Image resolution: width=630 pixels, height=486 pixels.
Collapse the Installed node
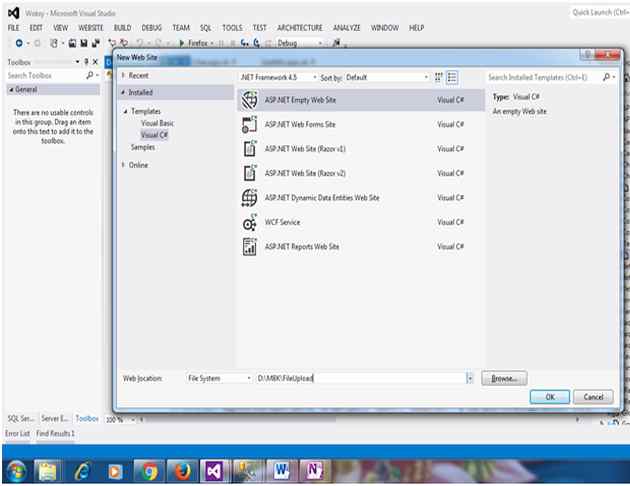pos(123,92)
